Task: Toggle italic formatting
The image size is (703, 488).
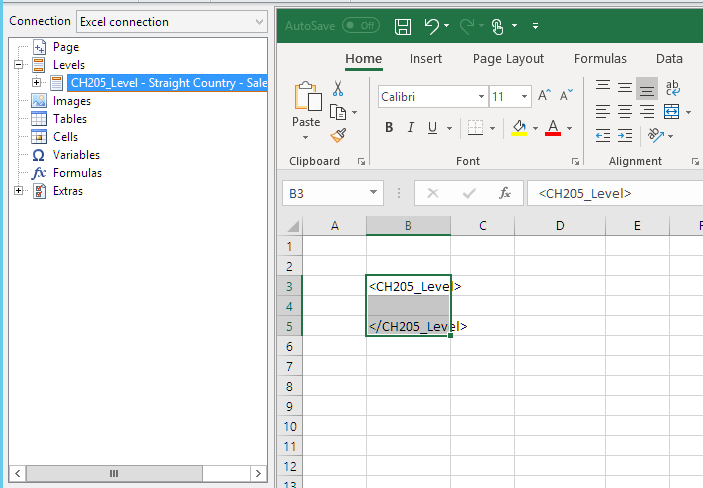Action: tap(410, 128)
